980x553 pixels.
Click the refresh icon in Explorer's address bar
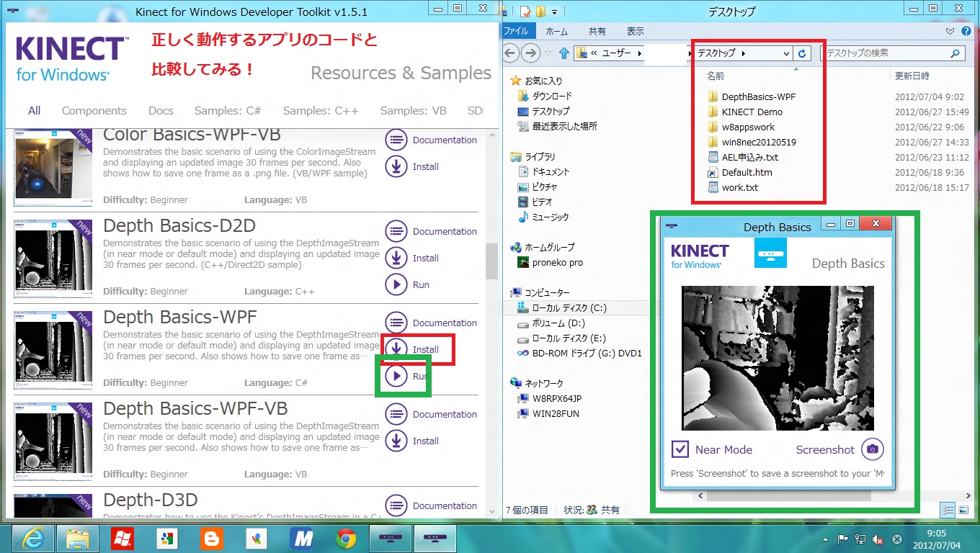803,53
